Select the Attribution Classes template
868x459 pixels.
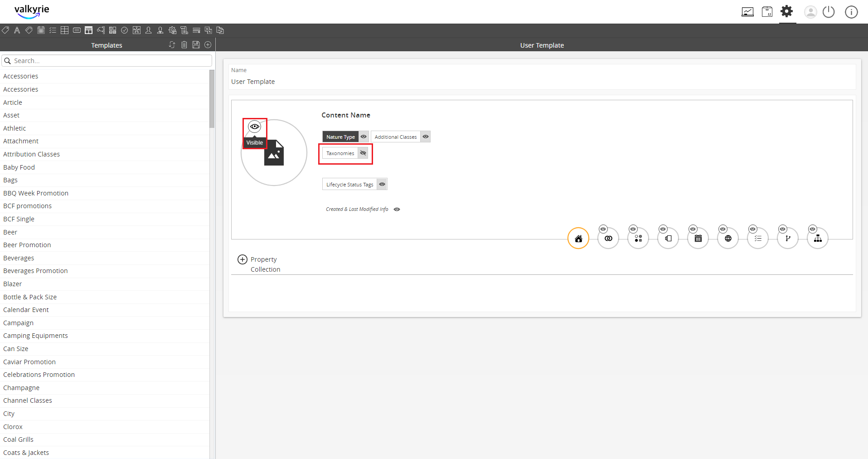point(105,154)
